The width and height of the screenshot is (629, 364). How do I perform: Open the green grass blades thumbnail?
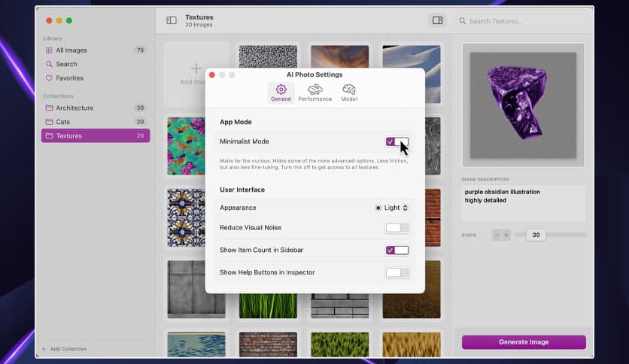pyautogui.click(x=268, y=306)
